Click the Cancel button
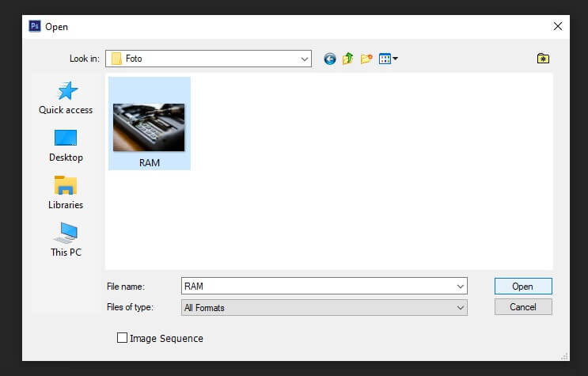This screenshot has width=588, height=376. (x=523, y=307)
